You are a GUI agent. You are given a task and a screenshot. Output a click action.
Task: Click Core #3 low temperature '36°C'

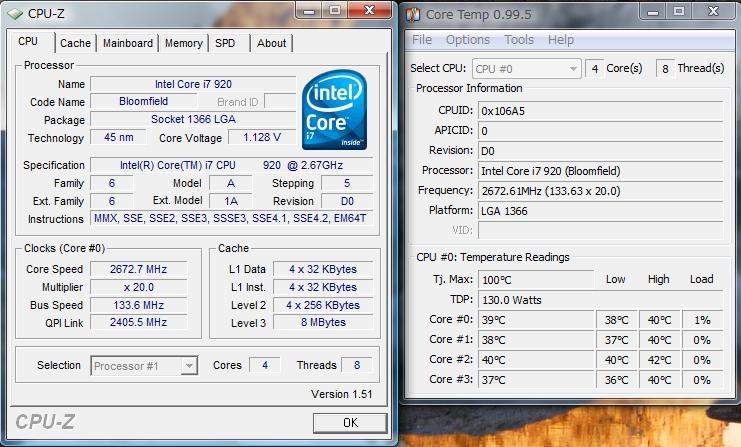coord(617,380)
